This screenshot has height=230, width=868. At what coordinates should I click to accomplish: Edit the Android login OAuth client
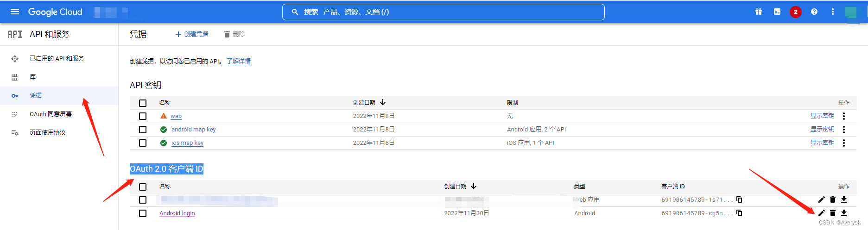tap(822, 213)
